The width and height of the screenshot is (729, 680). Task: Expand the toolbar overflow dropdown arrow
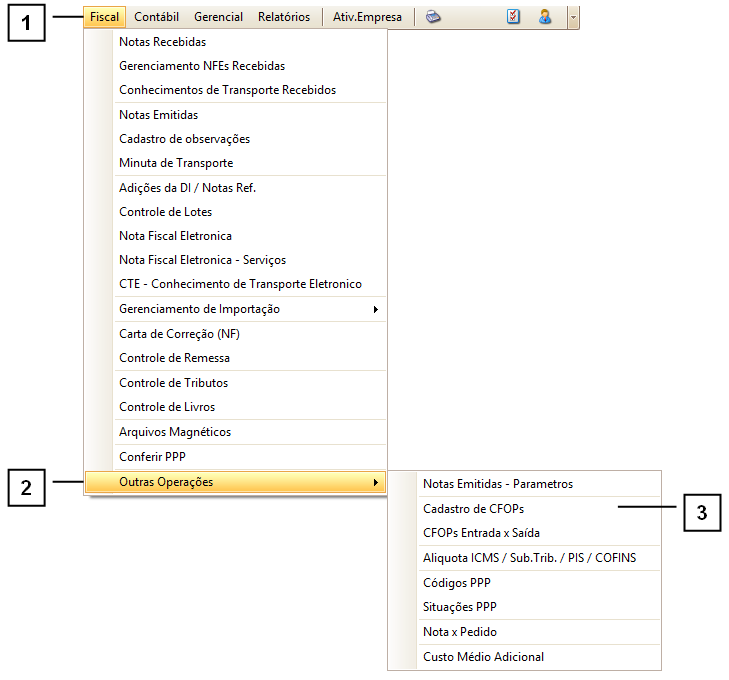pos(572,17)
